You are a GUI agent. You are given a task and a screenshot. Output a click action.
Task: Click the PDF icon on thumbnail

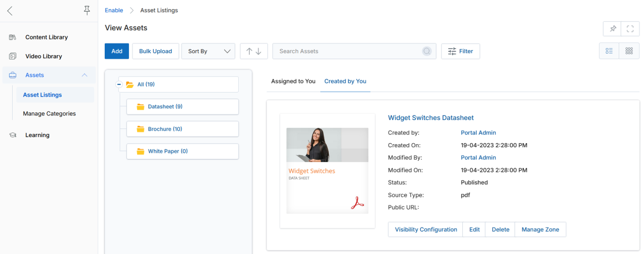(358, 202)
